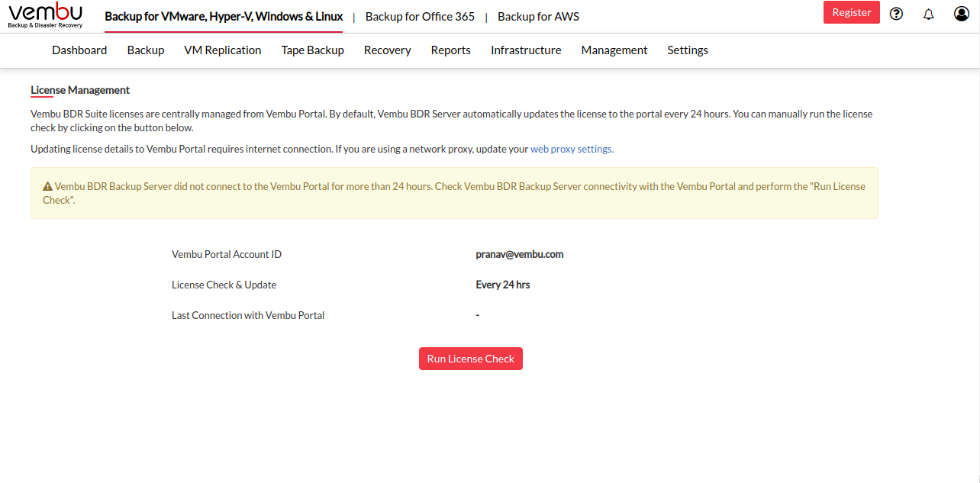The image size is (980, 483).
Task: Open the user account profile icon
Action: 962,14
